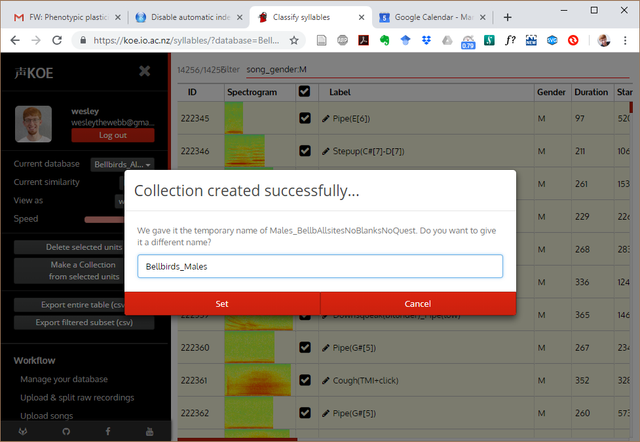Click Export filtered subset (csv)

tap(84, 322)
